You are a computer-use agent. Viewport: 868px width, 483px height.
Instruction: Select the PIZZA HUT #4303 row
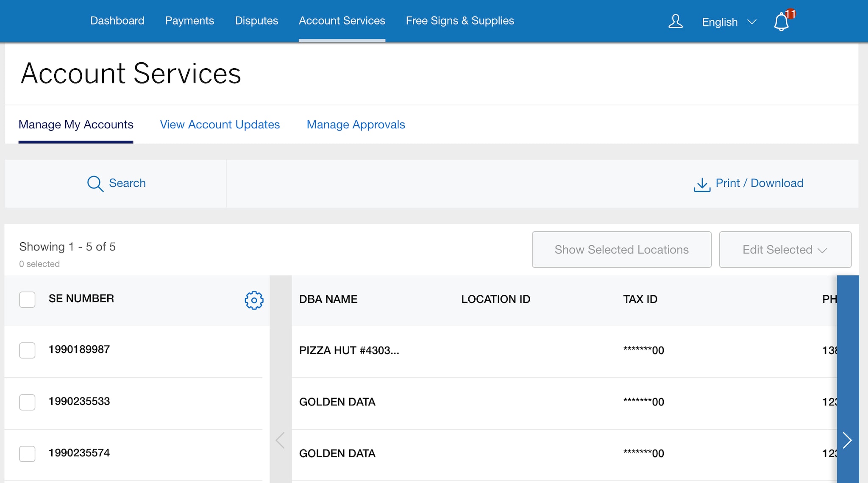click(349, 350)
